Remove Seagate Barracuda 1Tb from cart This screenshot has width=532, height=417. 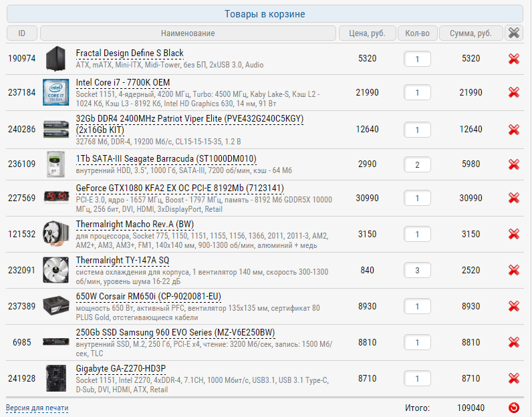coord(514,164)
